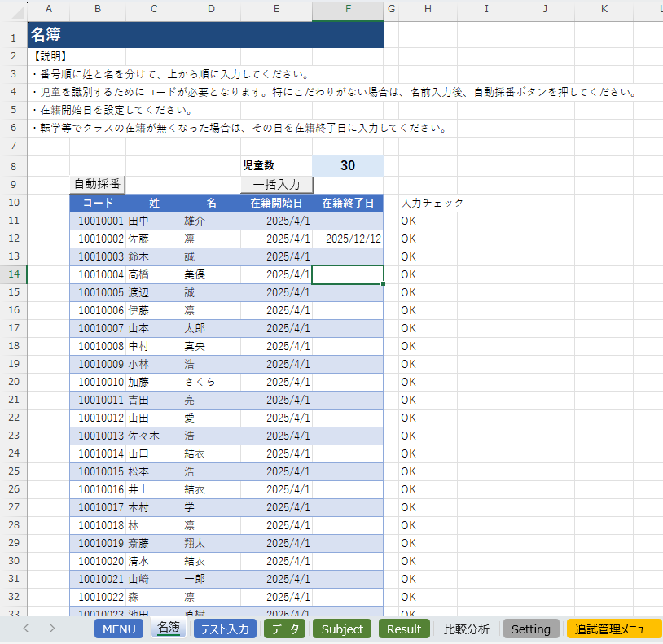The image size is (663, 644).
Task: Select the 比較分析 sheet tab
Action: point(465,629)
